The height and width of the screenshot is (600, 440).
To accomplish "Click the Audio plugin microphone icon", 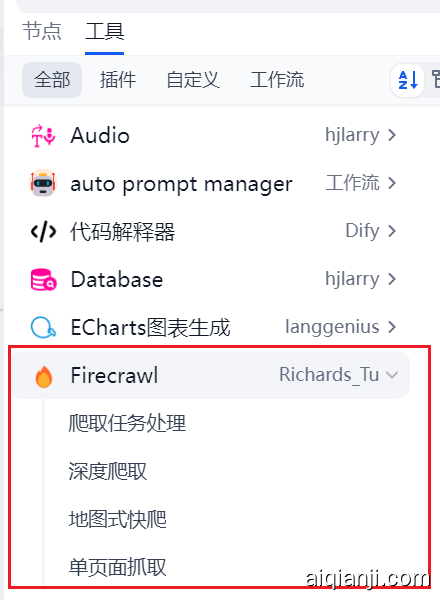I will 43,135.
